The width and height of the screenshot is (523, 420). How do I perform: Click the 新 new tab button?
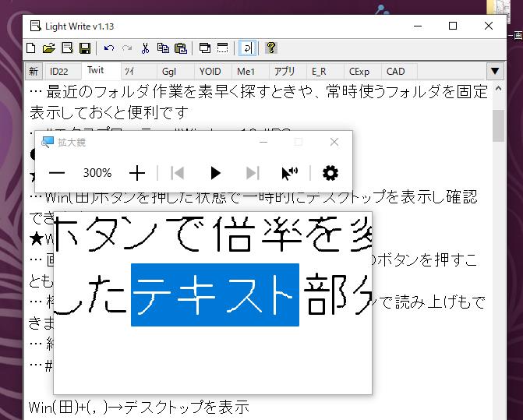[x=34, y=72]
